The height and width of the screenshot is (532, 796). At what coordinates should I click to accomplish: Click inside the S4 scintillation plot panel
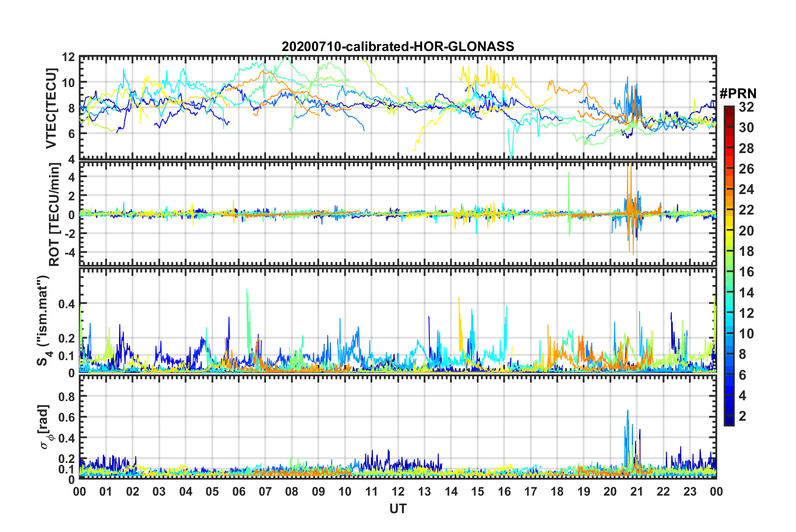pyautogui.click(x=398, y=320)
